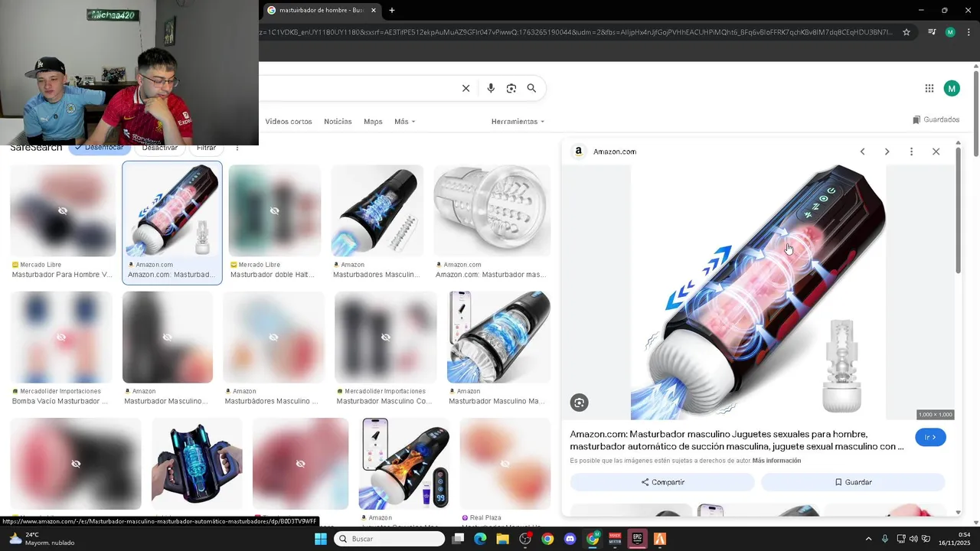The height and width of the screenshot is (551, 980).
Task: Open a new Chrome tab with the plus
Action: click(392, 10)
